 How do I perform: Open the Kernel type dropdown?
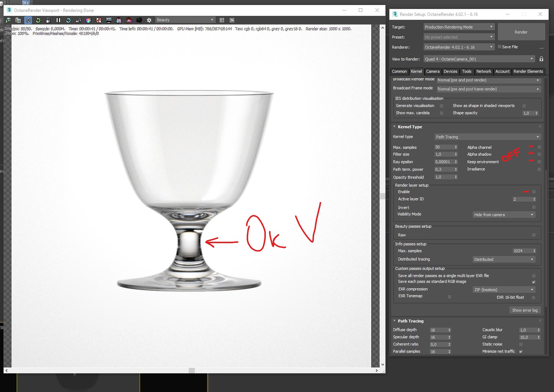[x=488, y=137]
